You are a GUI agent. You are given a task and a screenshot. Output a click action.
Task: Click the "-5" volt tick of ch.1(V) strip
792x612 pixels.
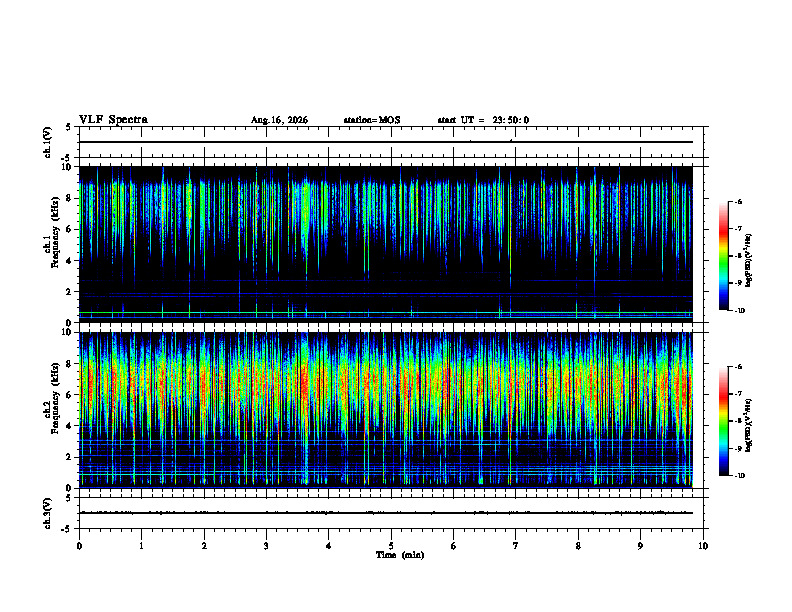67,158
